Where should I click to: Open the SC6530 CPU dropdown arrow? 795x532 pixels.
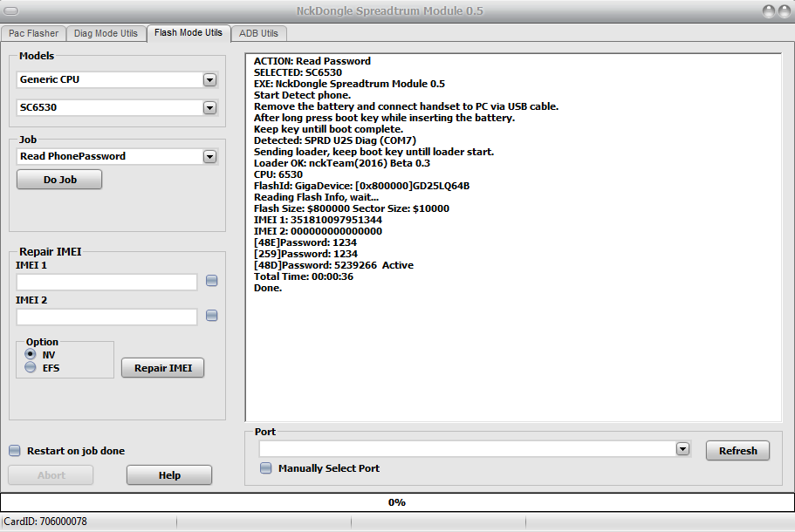209,108
